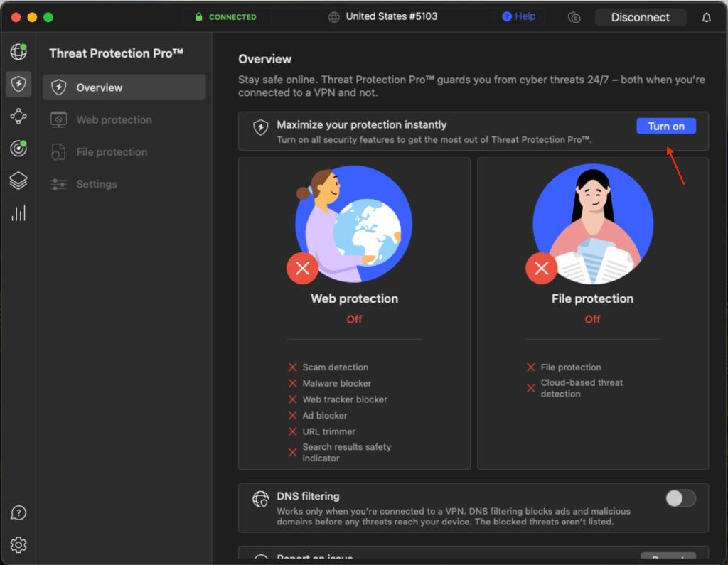Open the File protection menu item

124,152
